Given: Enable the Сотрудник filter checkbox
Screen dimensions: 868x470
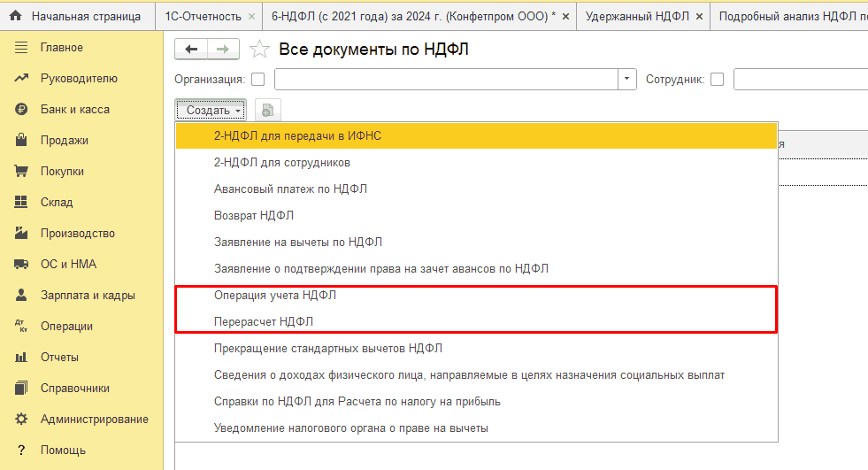Looking at the screenshot, I should [x=717, y=79].
